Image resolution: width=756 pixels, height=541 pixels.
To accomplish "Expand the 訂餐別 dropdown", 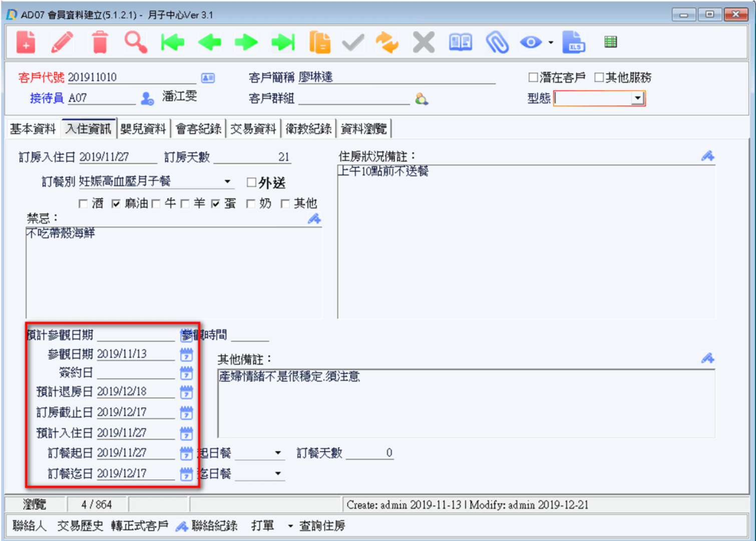I will [x=227, y=182].
